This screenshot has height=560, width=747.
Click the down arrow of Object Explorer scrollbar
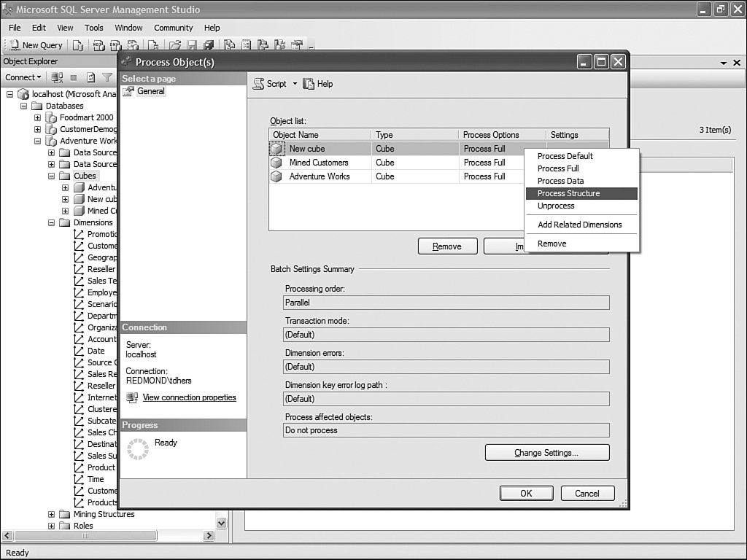pos(221,524)
